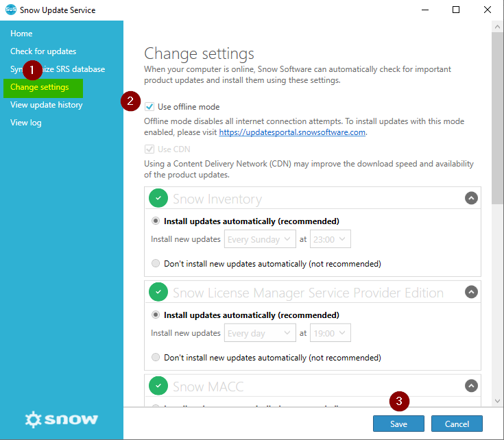Open View update history page
The height and width of the screenshot is (440, 504).
(47, 105)
